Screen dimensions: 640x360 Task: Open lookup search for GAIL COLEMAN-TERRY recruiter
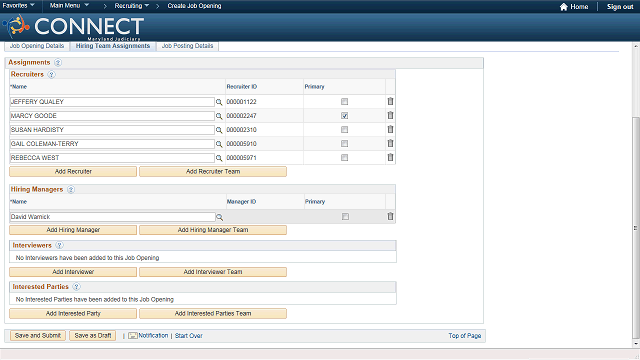[x=219, y=144]
